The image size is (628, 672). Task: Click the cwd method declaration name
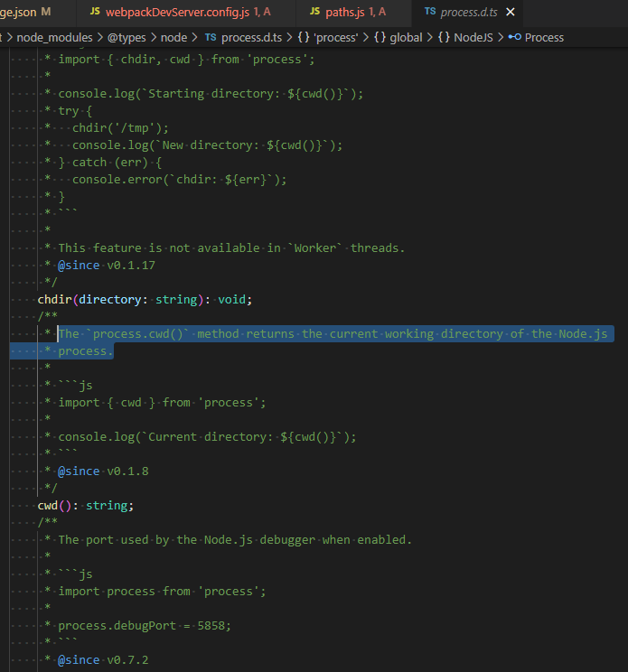pos(48,505)
